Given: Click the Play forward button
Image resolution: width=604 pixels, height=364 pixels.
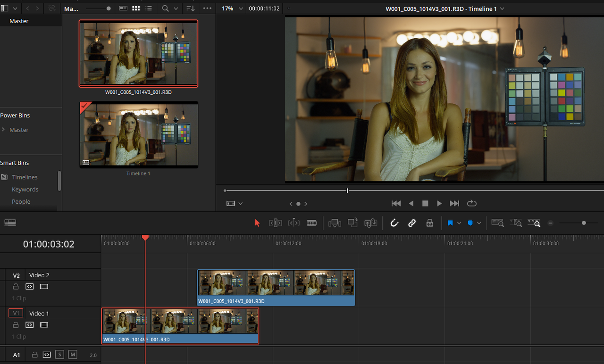Looking at the screenshot, I should (439, 203).
